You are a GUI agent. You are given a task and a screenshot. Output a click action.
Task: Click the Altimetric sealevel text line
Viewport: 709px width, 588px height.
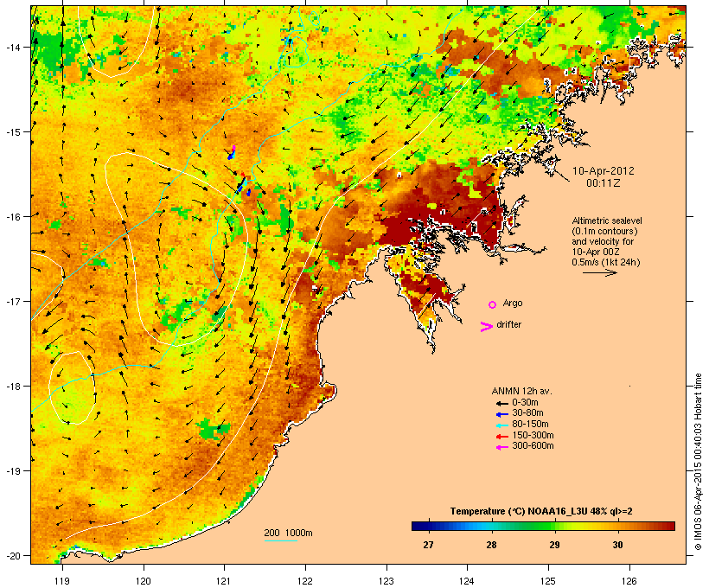coord(607,220)
